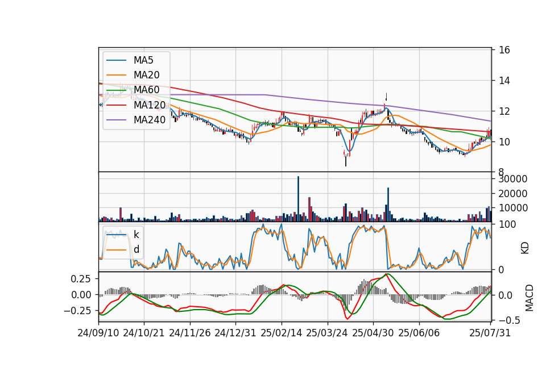Click the MACD left axis value 0.00

coord(81,295)
